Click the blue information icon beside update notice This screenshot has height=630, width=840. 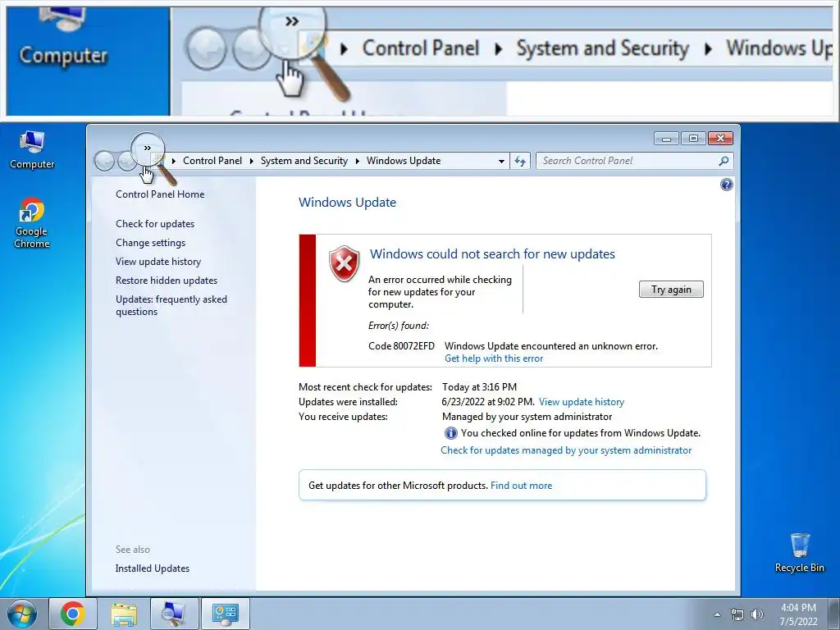point(450,433)
